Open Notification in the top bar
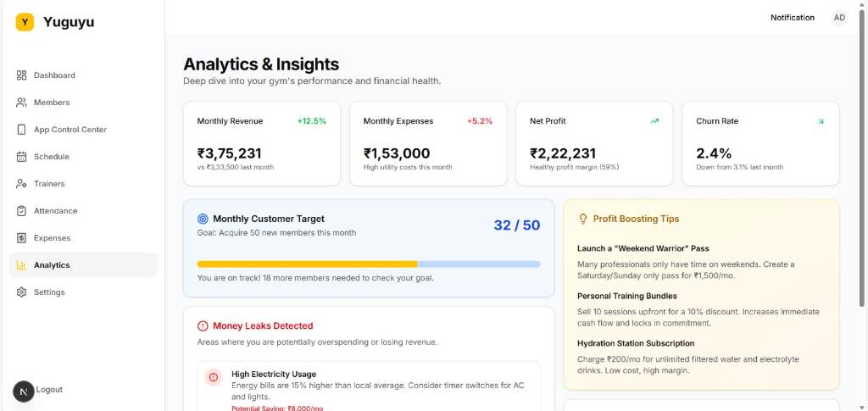This screenshot has width=868, height=411. [792, 18]
